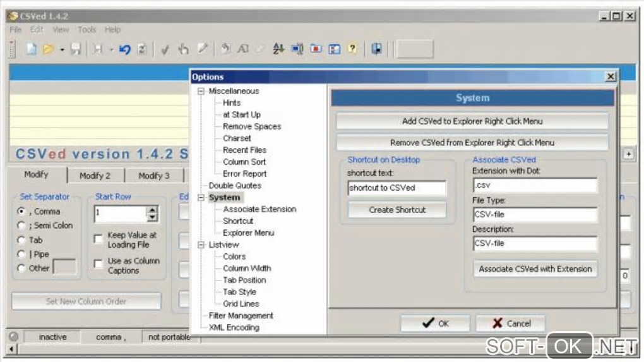Click the A-Z sort toolbar icon
This screenshot has width=644, height=362.
[x=278, y=49]
